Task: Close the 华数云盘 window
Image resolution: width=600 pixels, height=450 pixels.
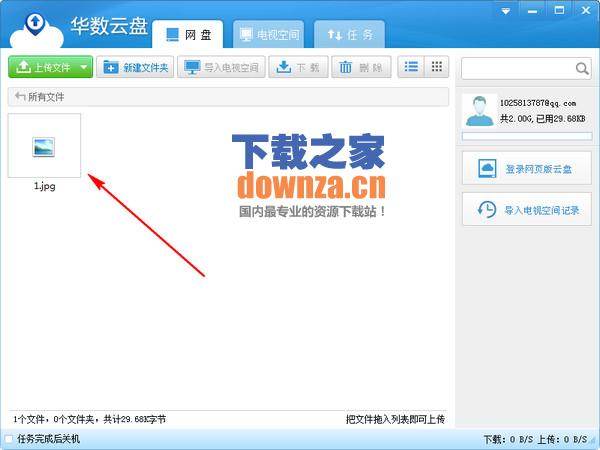Action: [585, 10]
